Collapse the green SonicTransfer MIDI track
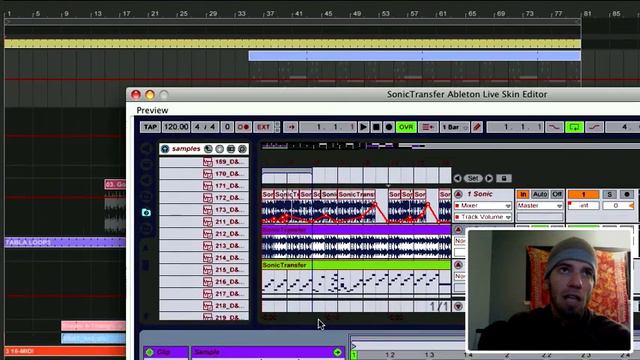Screen dimensions: 640x360 (x=458, y=265)
